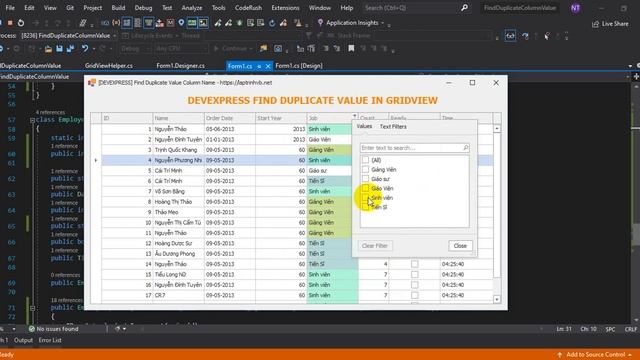Expand the Application Insights dropdown arrow
This screenshot has height=360, width=640.
point(382,23)
